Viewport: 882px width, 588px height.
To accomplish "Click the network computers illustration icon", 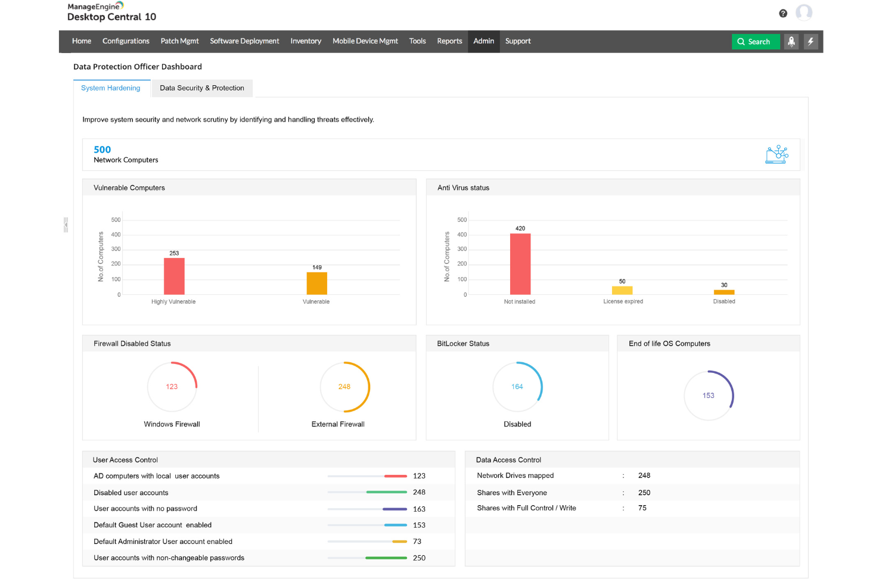I will (x=777, y=154).
